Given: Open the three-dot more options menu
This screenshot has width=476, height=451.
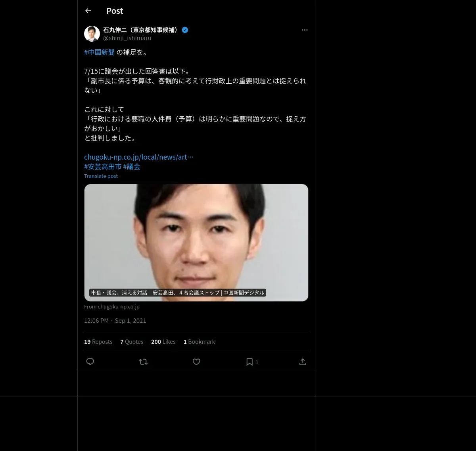Looking at the screenshot, I should click(305, 30).
